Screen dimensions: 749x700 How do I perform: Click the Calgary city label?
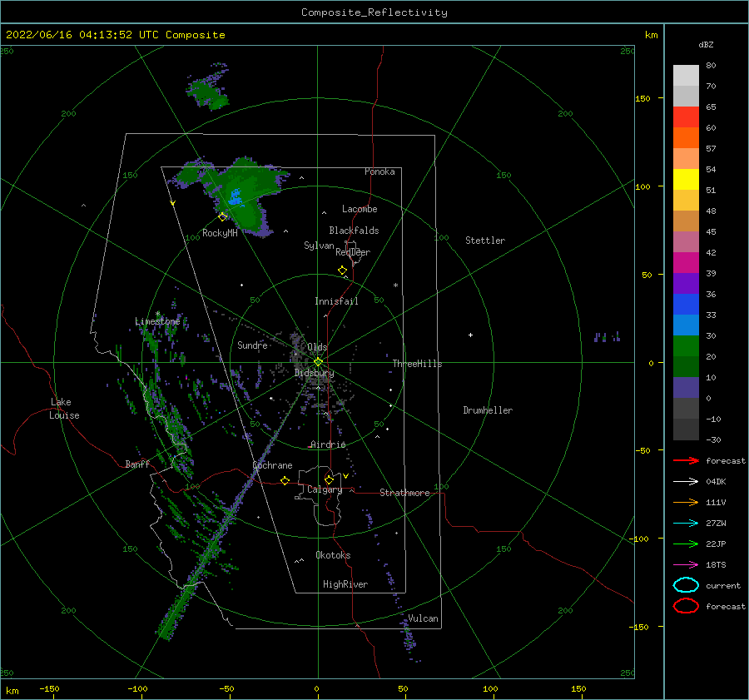(325, 489)
